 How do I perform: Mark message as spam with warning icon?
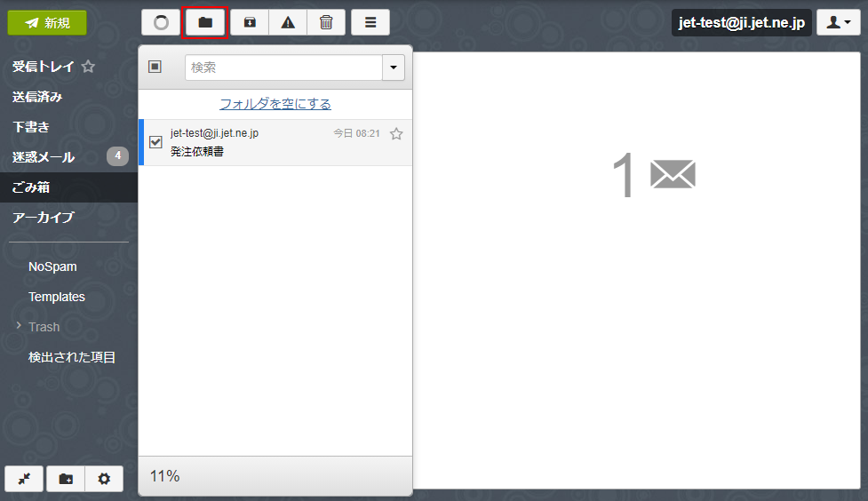click(x=288, y=22)
